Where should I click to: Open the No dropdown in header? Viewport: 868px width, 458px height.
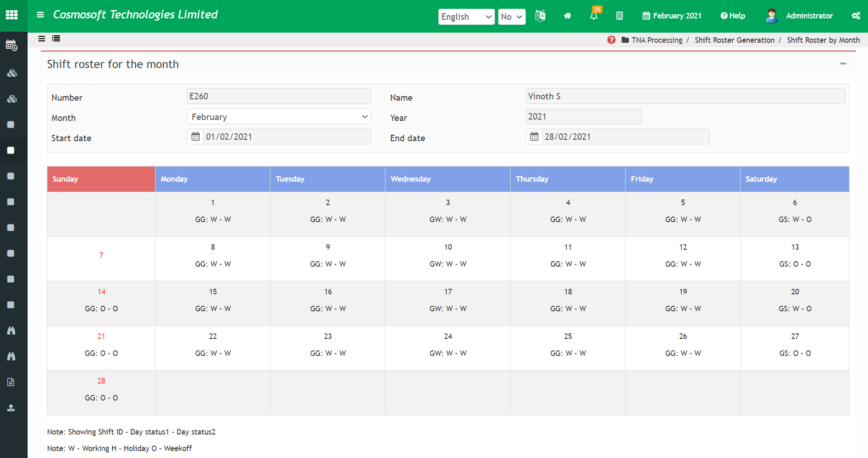[x=512, y=17]
